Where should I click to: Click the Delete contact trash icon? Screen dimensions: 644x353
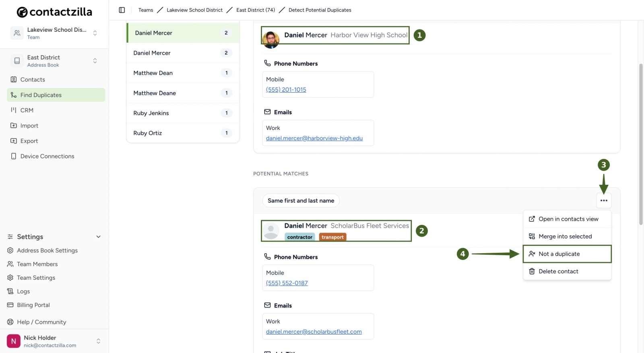click(x=532, y=271)
